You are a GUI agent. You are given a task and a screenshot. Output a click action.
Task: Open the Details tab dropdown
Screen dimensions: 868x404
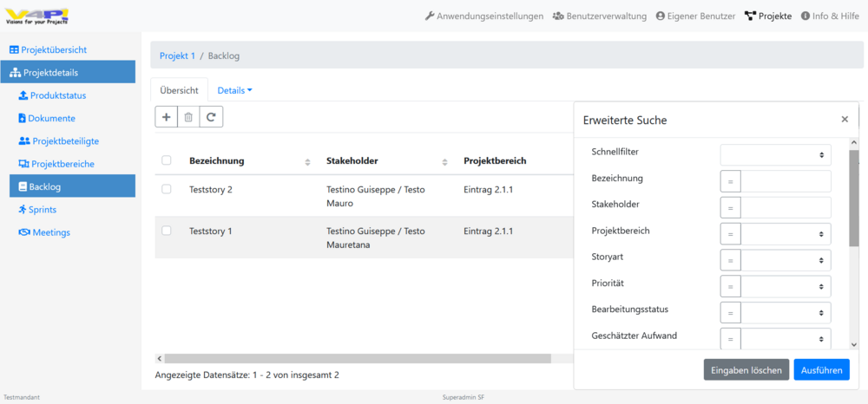point(234,90)
